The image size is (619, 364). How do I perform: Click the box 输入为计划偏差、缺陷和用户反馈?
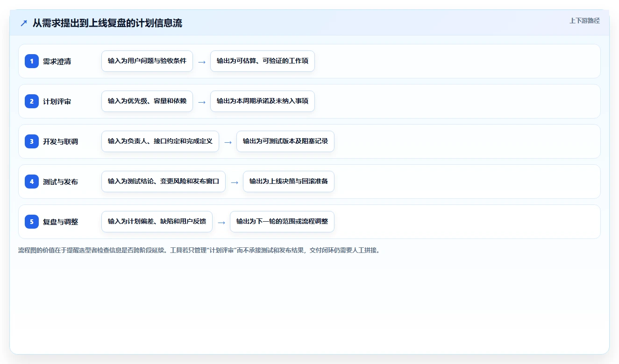pyautogui.click(x=157, y=222)
